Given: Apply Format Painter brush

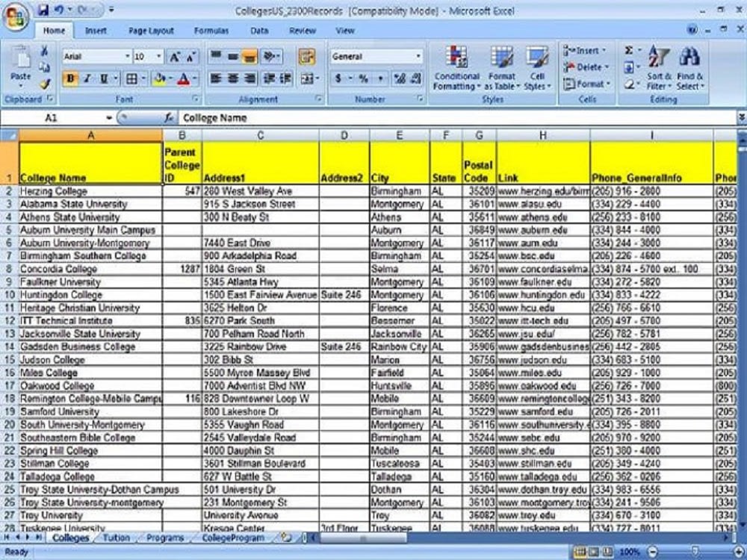Looking at the screenshot, I should point(45,84).
